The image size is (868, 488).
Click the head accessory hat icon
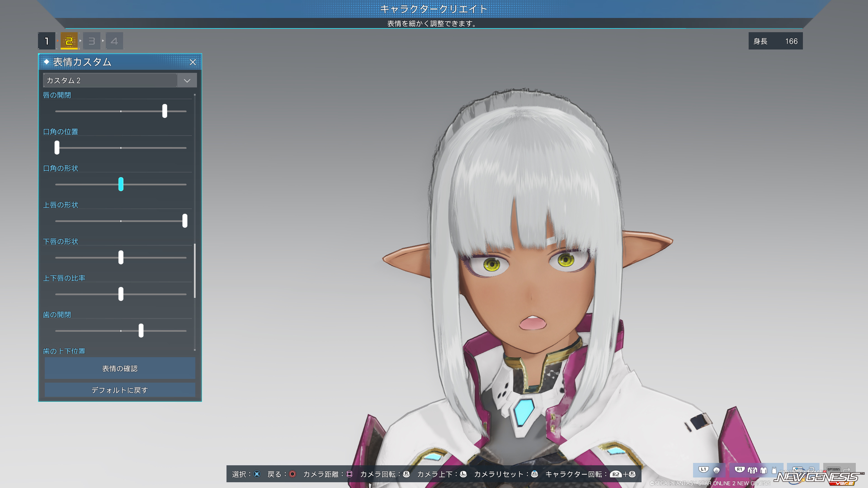pos(717,470)
